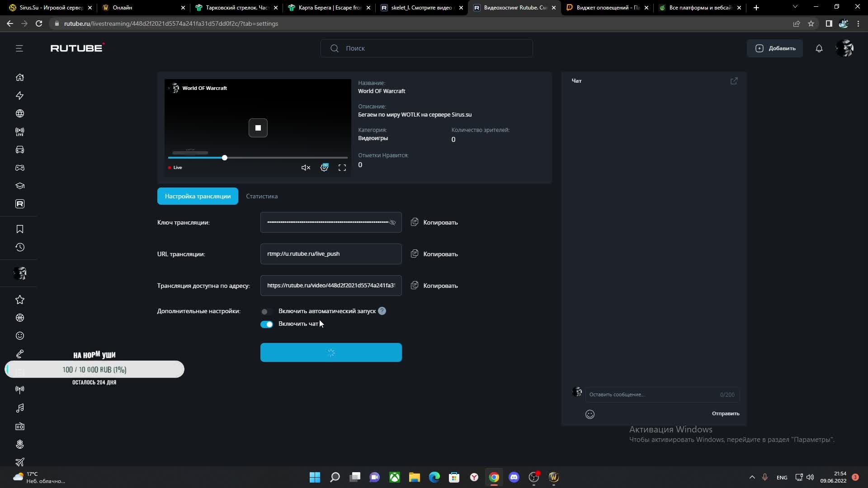The width and height of the screenshot is (868, 488).
Task: Switch to the Карта Берега browser tab
Action: 330,8
